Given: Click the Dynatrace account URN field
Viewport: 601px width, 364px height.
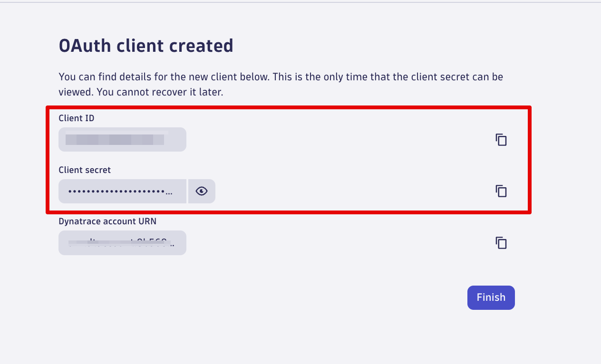Looking at the screenshot, I should point(122,243).
